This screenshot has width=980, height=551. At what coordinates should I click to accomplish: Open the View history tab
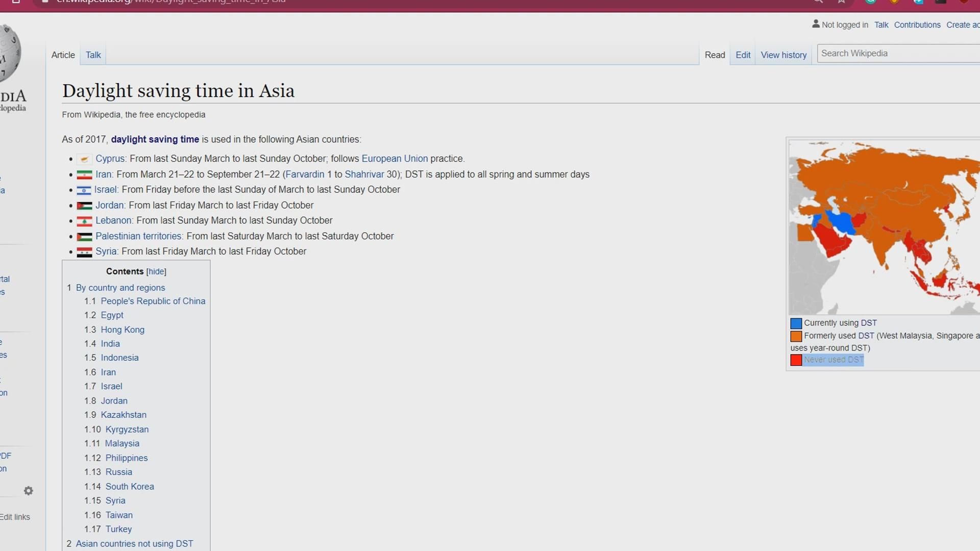pos(783,55)
